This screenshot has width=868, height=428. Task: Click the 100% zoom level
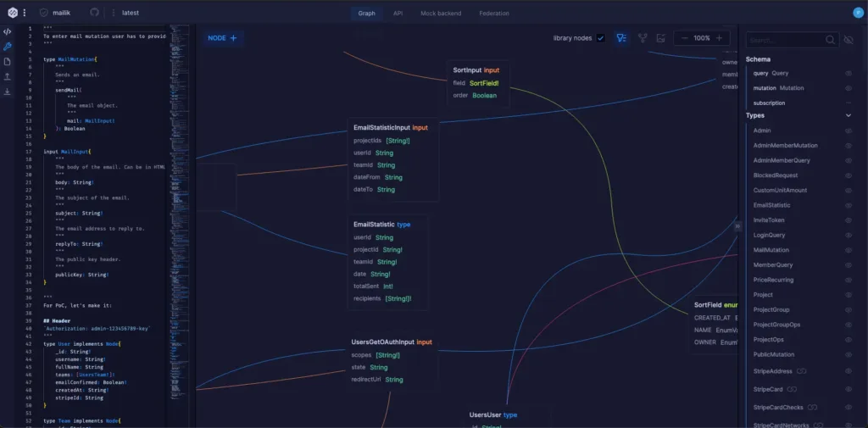click(702, 38)
